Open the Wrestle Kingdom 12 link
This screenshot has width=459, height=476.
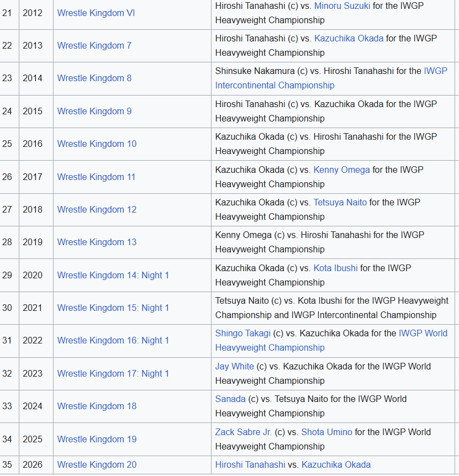coord(97,210)
